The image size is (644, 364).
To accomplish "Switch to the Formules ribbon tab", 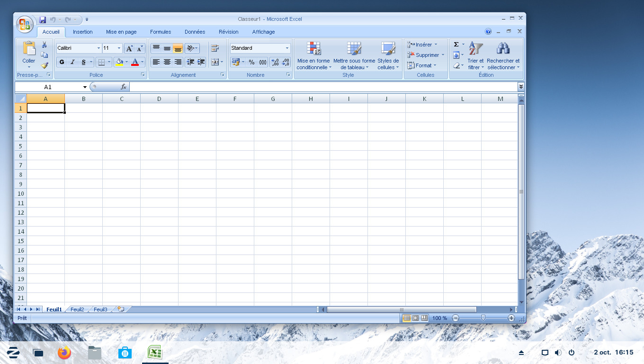I will 161,32.
